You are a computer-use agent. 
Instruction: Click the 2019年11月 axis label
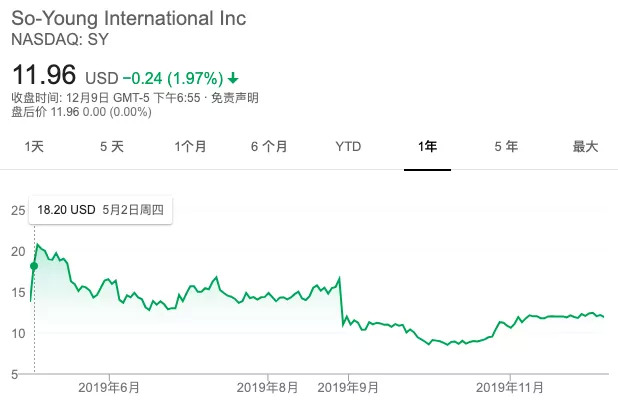tap(508, 386)
